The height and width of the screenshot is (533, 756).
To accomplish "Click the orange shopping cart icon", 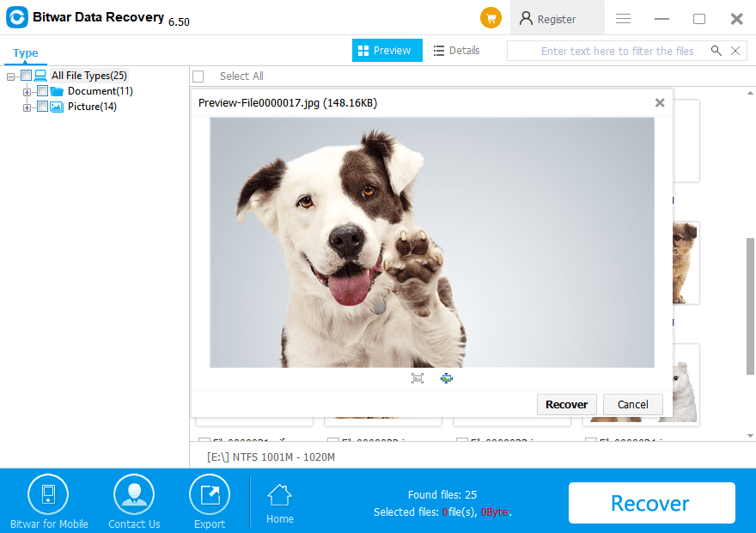I will pyautogui.click(x=491, y=18).
